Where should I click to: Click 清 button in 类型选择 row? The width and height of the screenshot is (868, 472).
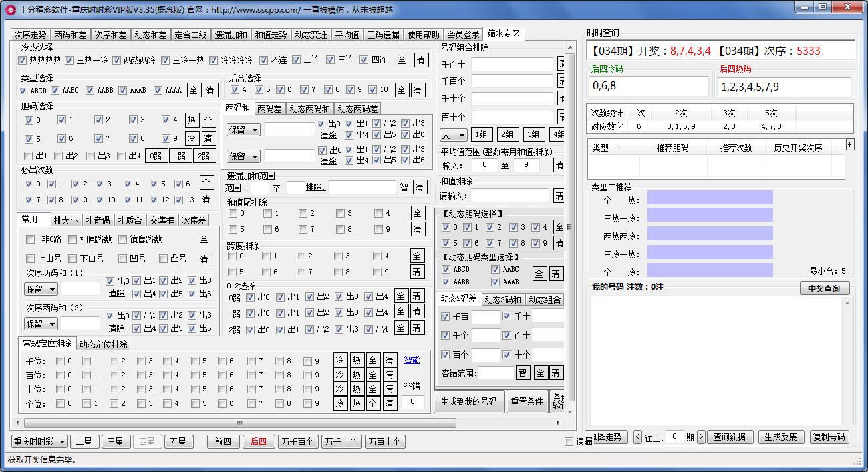pyautogui.click(x=210, y=90)
